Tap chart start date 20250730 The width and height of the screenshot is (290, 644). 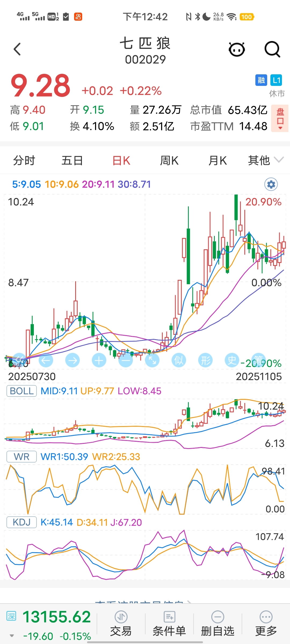(x=32, y=376)
